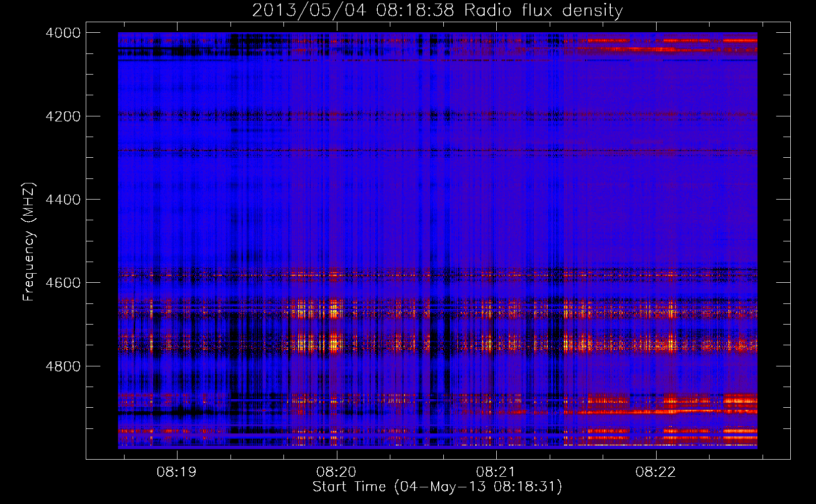This screenshot has width=816, height=504.
Task: Click the 4400 frequency axis label
Action: (63, 200)
